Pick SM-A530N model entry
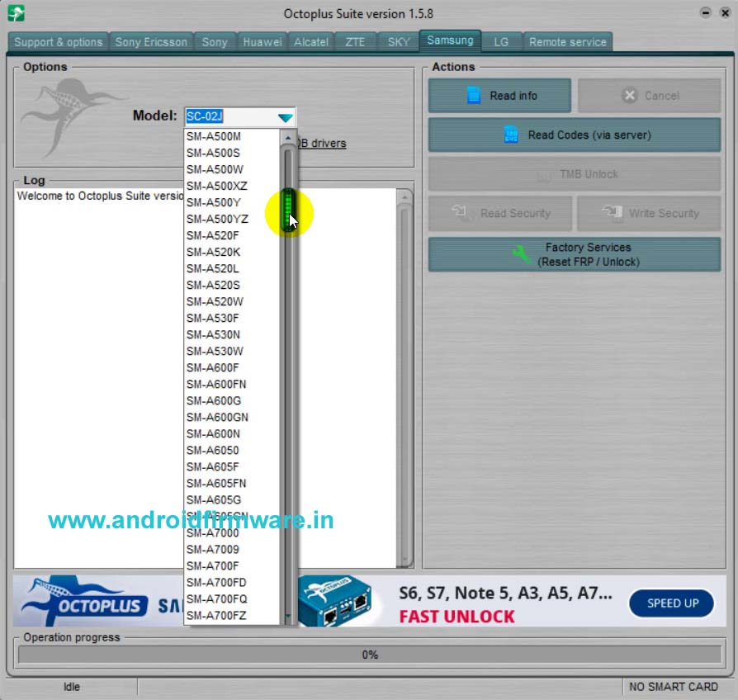 232,334
